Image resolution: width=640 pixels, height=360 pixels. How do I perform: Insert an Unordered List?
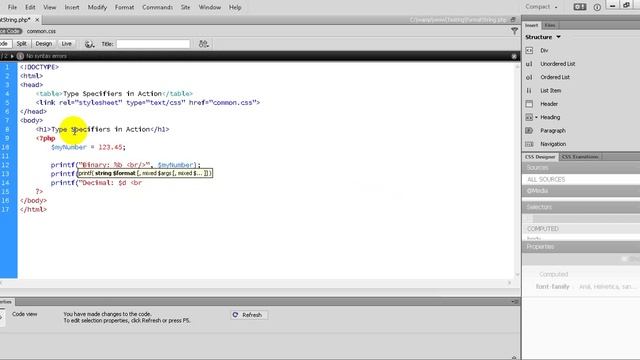coord(558,64)
